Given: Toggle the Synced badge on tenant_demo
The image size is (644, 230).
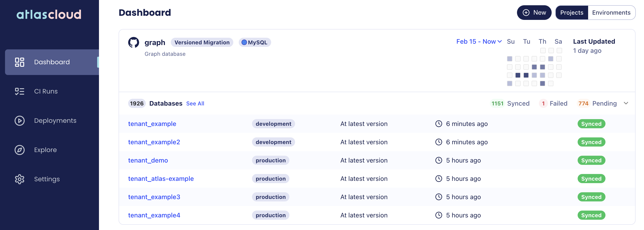Looking at the screenshot, I should [x=591, y=160].
